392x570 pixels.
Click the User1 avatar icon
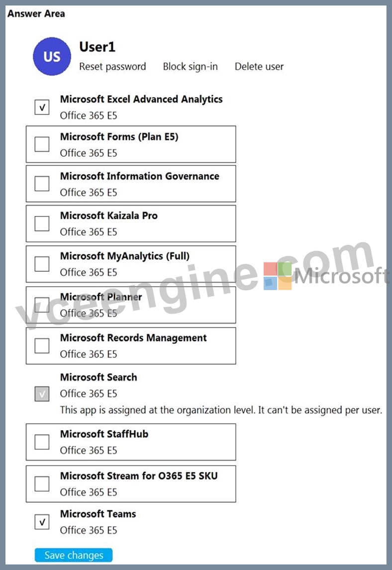(52, 56)
